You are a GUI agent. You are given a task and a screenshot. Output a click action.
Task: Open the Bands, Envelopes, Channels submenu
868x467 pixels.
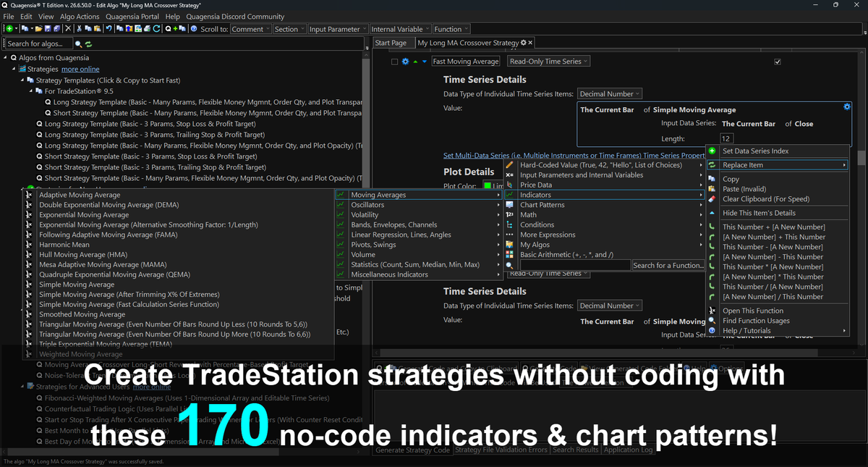click(418, 224)
